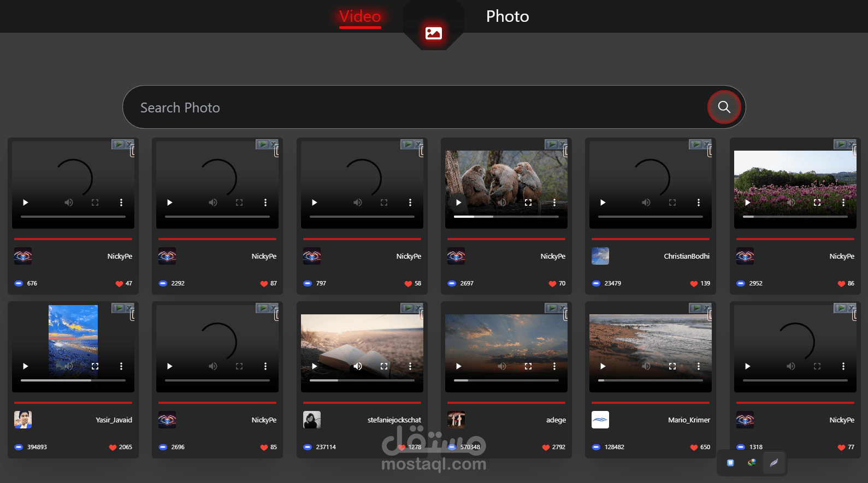Open more options on video with 1318 views

pyautogui.click(x=843, y=366)
